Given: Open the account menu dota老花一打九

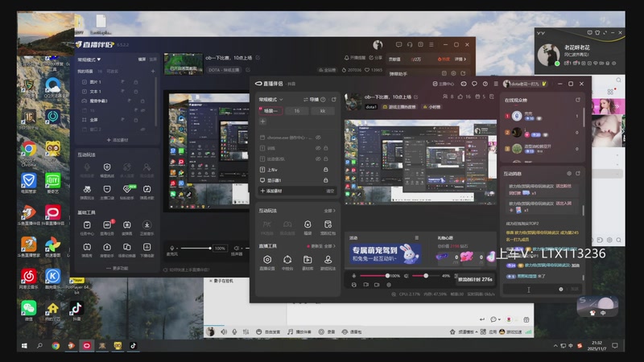Looking at the screenshot, I should pos(526,84).
